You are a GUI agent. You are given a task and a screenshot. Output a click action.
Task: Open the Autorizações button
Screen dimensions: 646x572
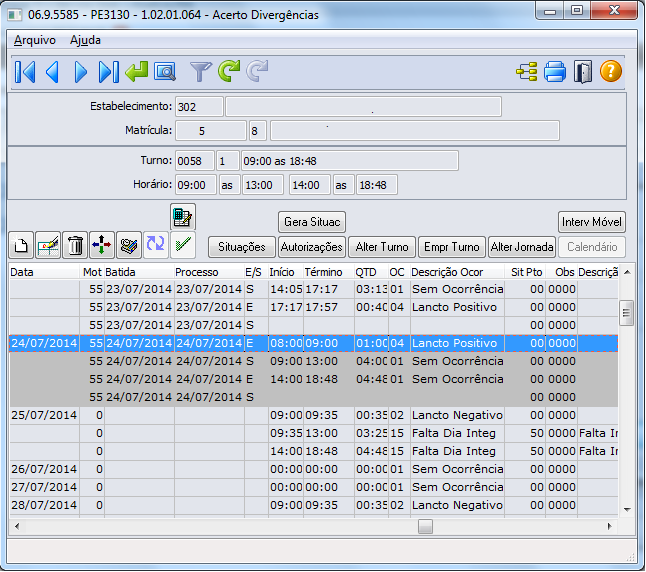(312, 247)
